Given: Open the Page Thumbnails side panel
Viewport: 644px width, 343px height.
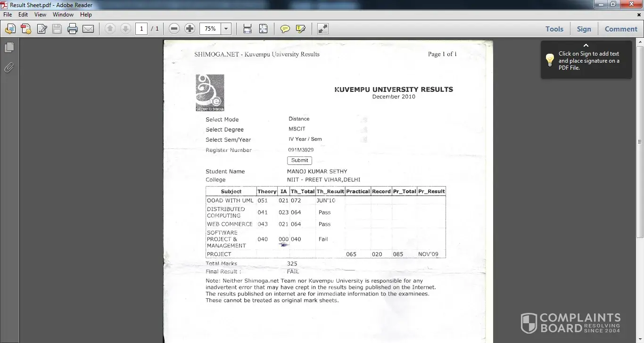Looking at the screenshot, I should pyautogui.click(x=9, y=48).
